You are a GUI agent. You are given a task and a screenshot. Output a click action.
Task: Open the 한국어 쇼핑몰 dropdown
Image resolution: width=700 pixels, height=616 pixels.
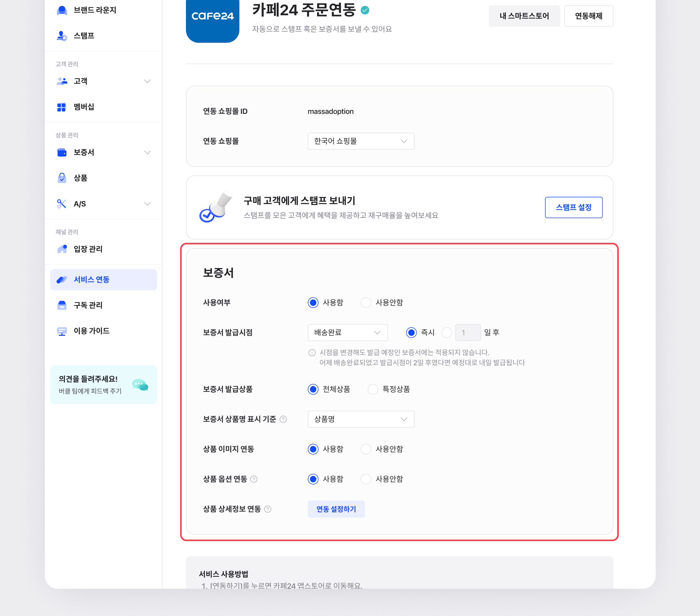361,141
